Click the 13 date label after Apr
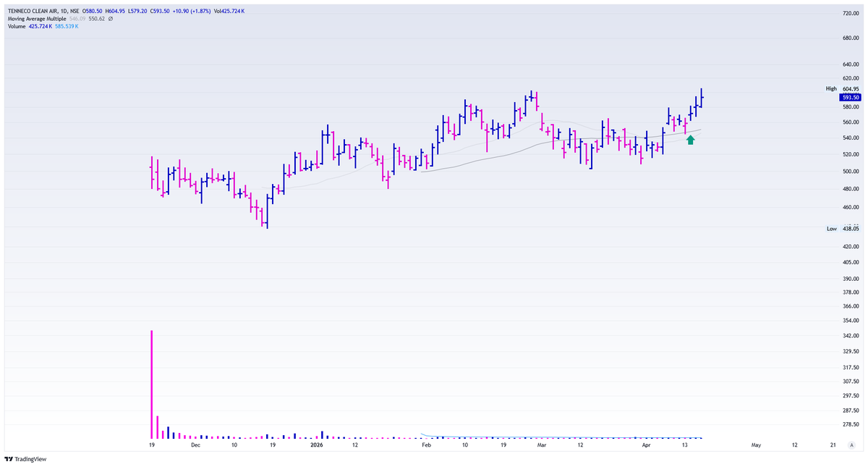The image size is (868, 467). point(684,445)
